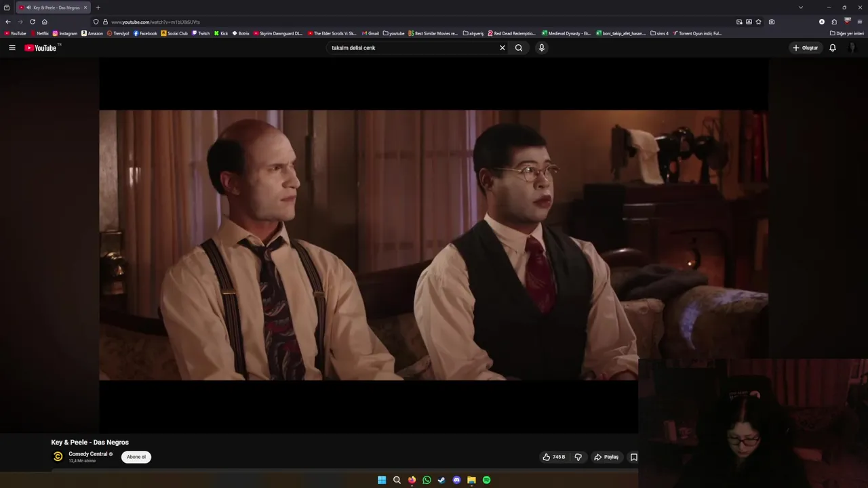
Task: Open Spotify from the taskbar
Action: coord(486,480)
